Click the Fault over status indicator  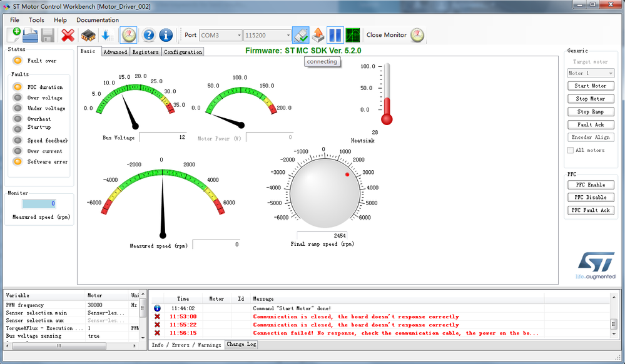(18, 61)
